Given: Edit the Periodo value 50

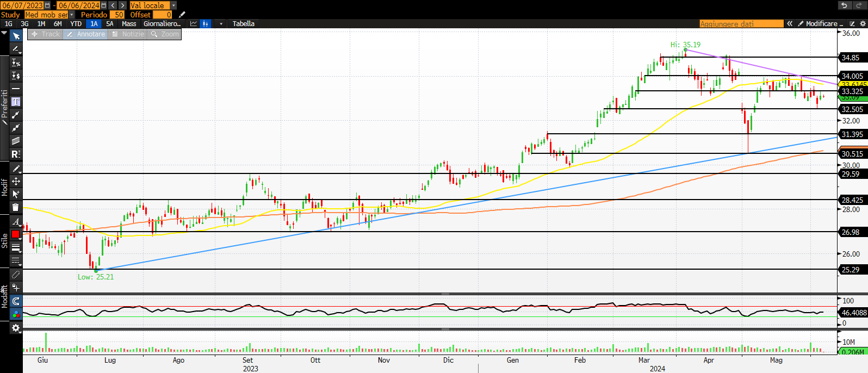Looking at the screenshot, I should pos(117,15).
